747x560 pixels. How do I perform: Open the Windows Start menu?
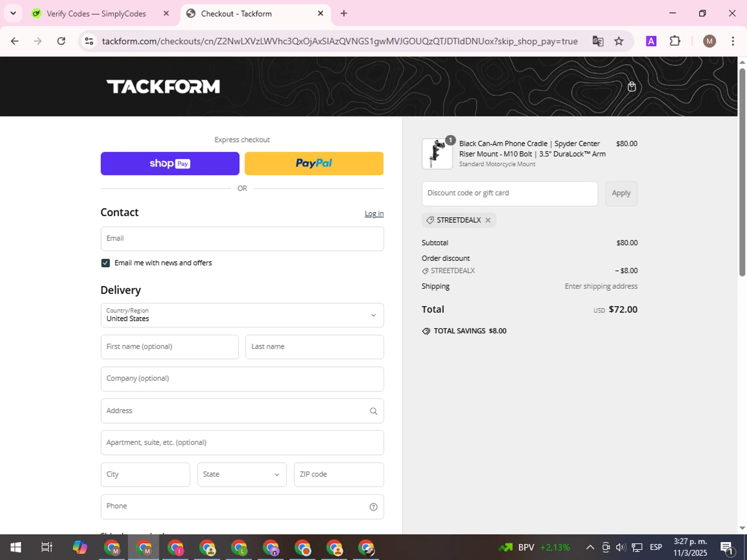click(15, 548)
